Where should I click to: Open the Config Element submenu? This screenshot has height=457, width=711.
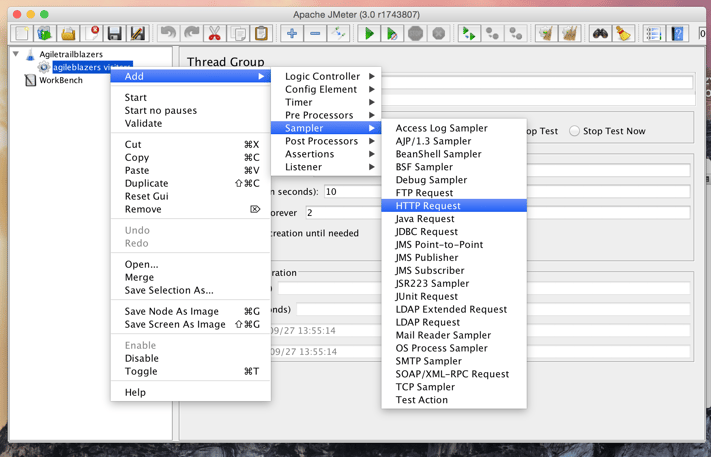[326, 89]
